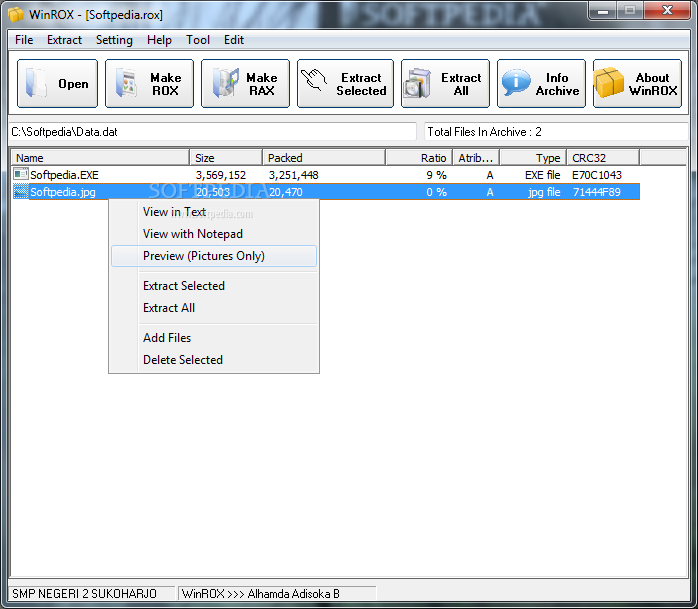
Task: Select Preview (Pictures Only) menu entry
Action: [214, 256]
